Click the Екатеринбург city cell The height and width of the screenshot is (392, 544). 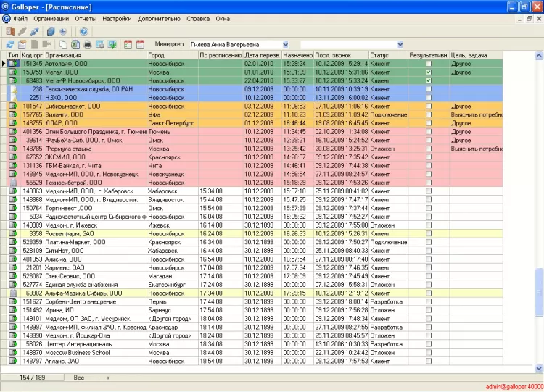click(173, 285)
